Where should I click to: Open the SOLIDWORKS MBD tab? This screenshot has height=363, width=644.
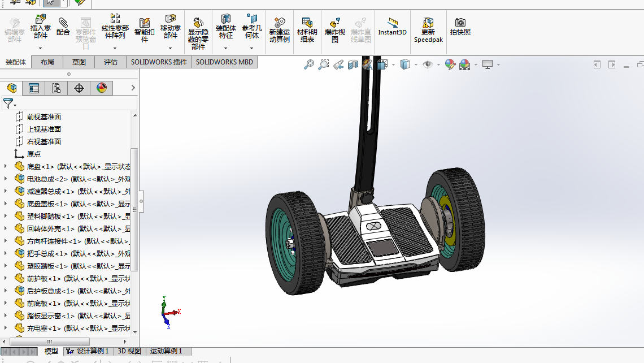pyautogui.click(x=224, y=62)
